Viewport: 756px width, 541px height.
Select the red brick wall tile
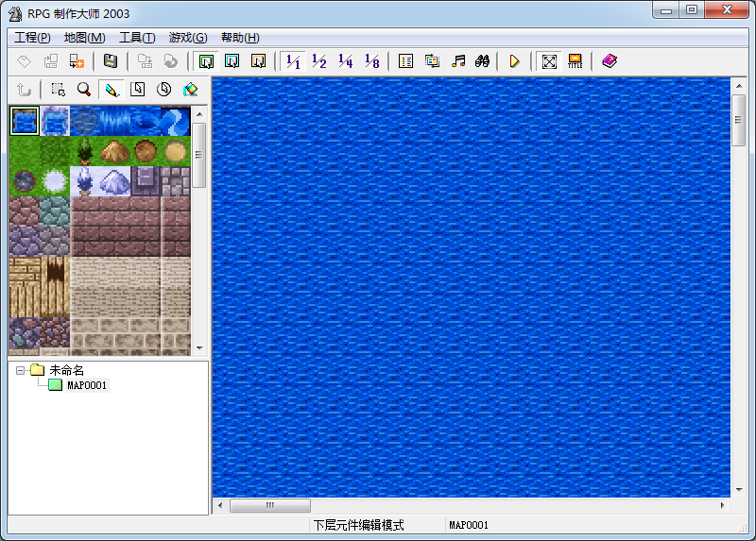tap(115, 226)
